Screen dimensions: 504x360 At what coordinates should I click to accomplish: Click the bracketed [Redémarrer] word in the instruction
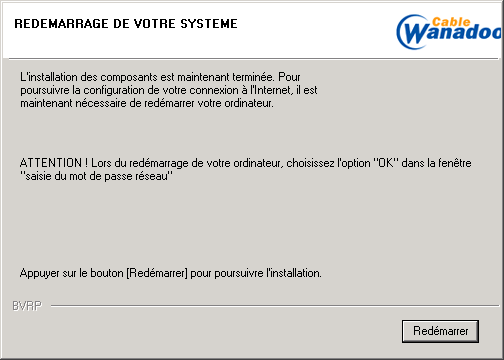157,273
